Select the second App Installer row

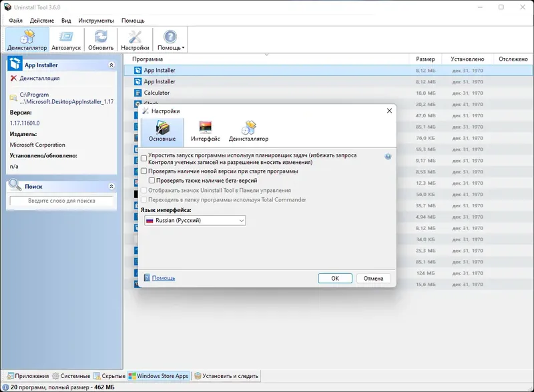[x=328, y=81]
